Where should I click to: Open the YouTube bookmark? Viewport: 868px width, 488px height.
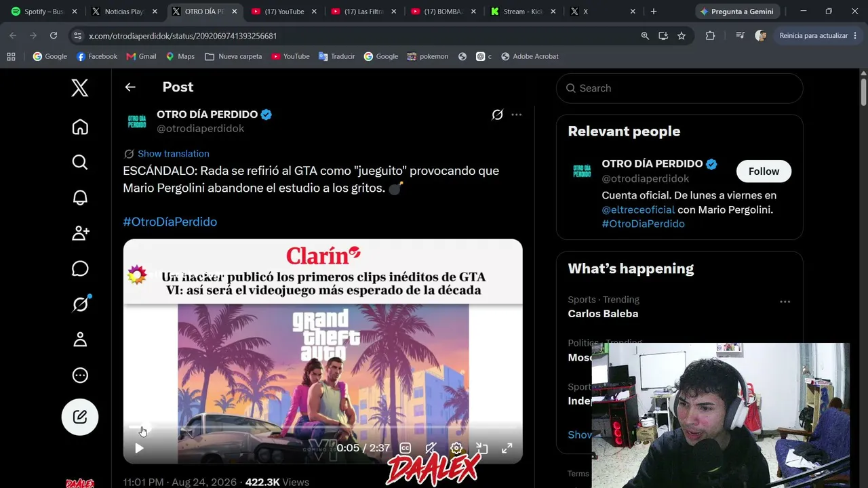click(x=290, y=56)
